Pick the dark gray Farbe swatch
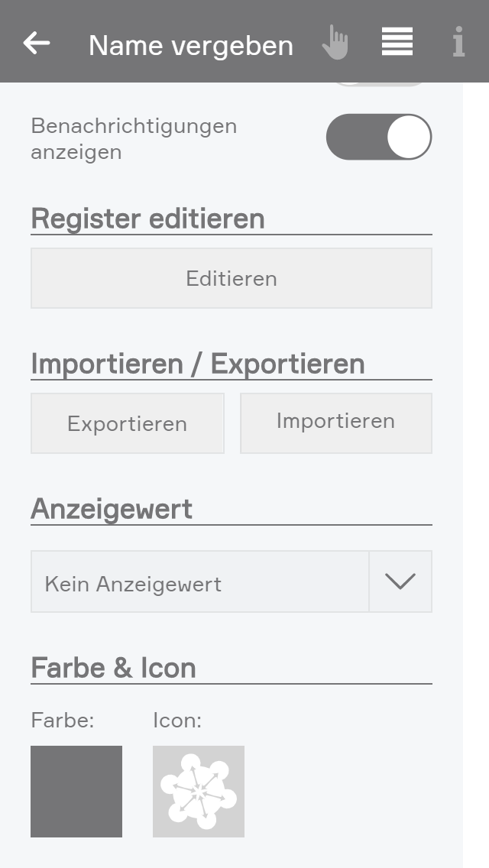The image size is (489, 868). [76, 792]
